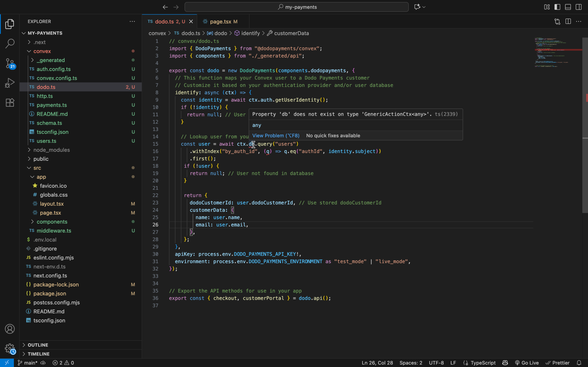Click Go Live in status bar

[x=527, y=363]
